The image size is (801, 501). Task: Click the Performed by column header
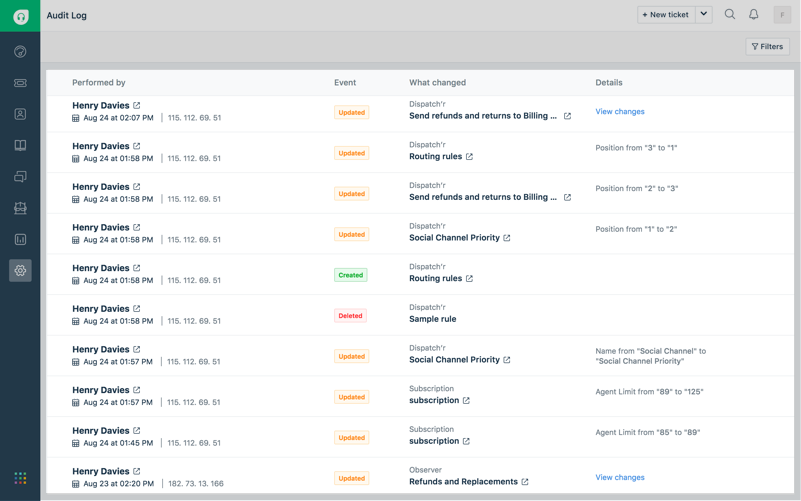tap(99, 83)
